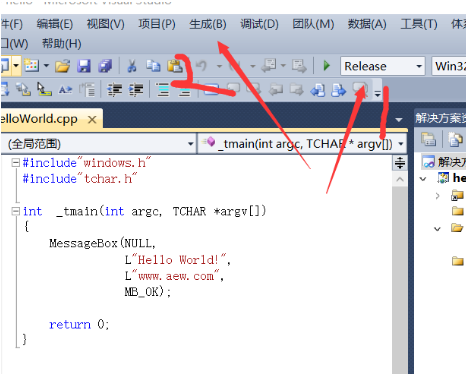The width and height of the screenshot is (466, 382).
Task: Collapse the opened folder in Solution Explorer
Action: tap(437, 229)
